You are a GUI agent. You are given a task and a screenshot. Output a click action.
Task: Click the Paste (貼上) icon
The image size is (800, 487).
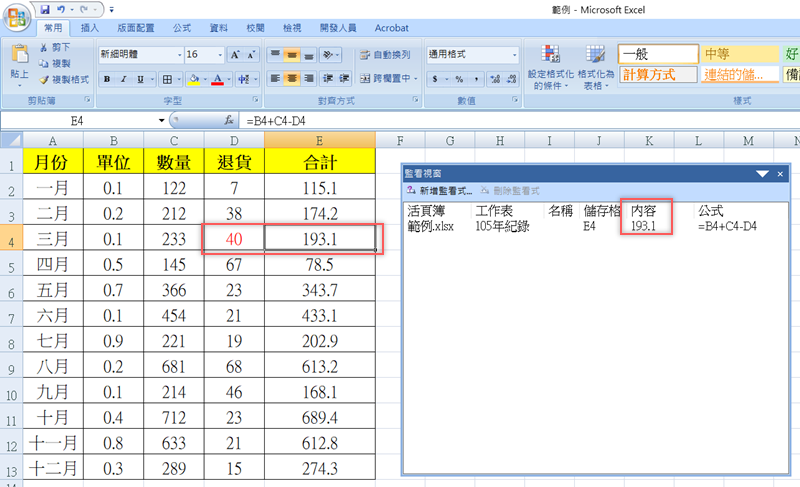coord(19,60)
